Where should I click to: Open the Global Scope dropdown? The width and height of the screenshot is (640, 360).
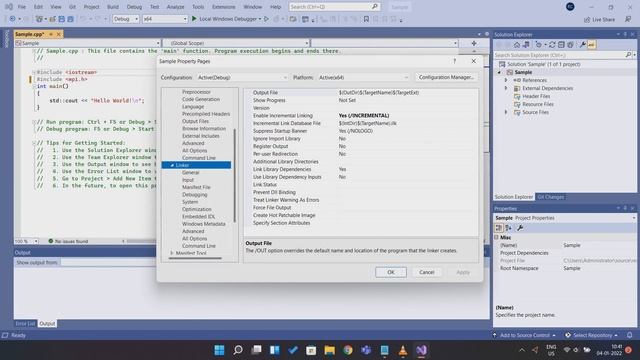236,43
